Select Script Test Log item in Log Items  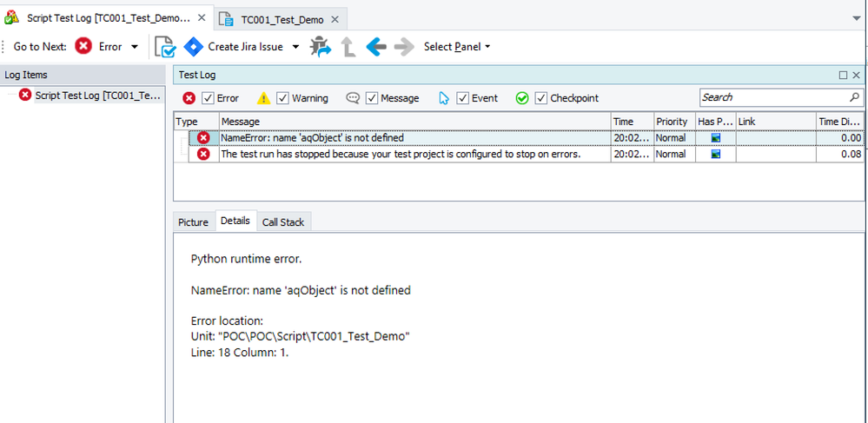tap(97, 95)
